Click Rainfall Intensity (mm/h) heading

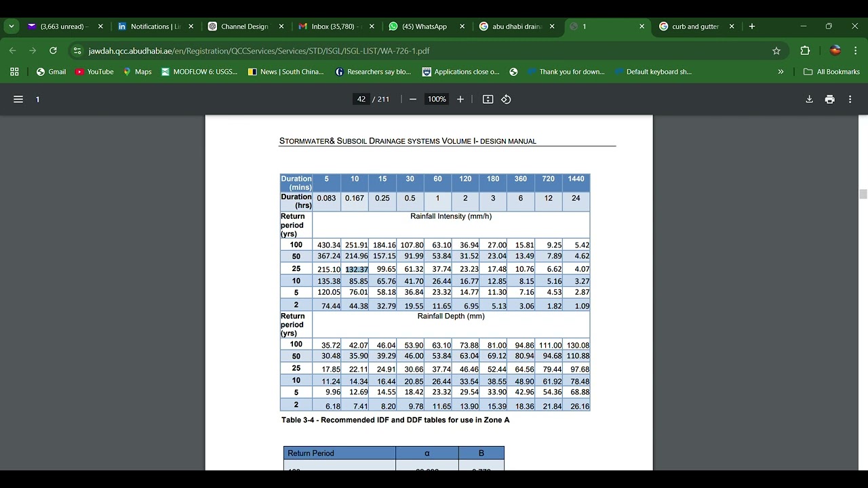[451, 216]
